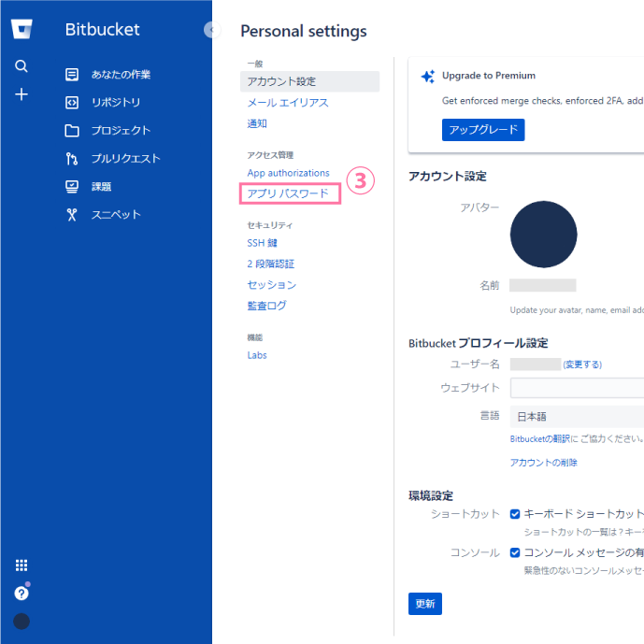The image size is (644, 644).
Task: Click the あなたの作業 icon
Action: click(x=72, y=75)
